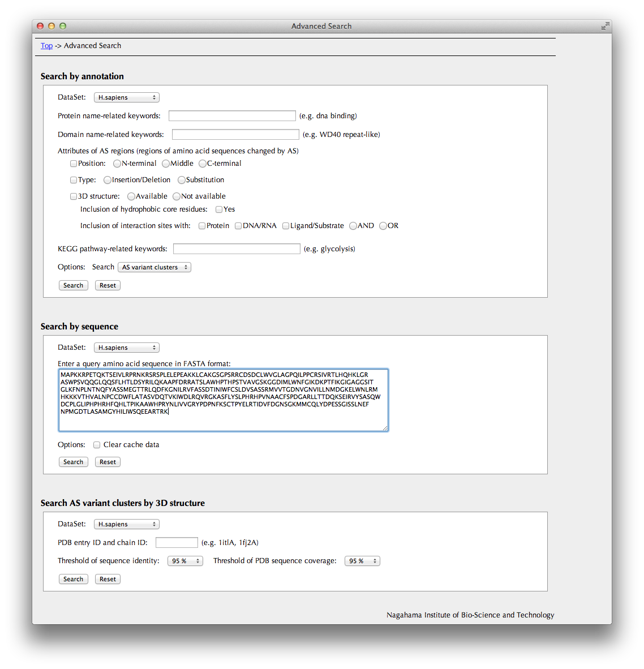The image size is (644, 669).
Task: Expand the AS variant clusters dropdown
Action: click(x=154, y=267)
